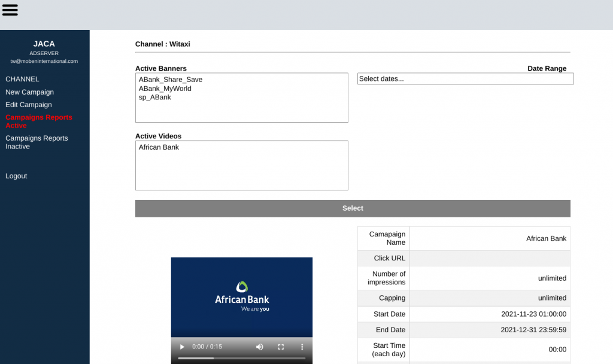The width and height of the screenshot is (613, 364).
Task: Mute the video volume icon
Action: [x=259, y=347]
